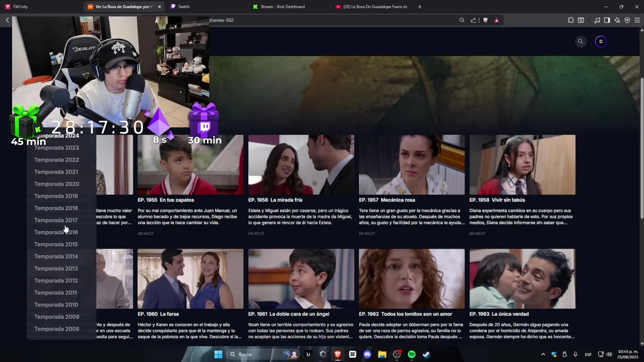Image resolution: width=644 pixels, height=362 pixels.
Task: Switch to the YouTube La Rosa De Guadalupe tab
Action: 372,7
